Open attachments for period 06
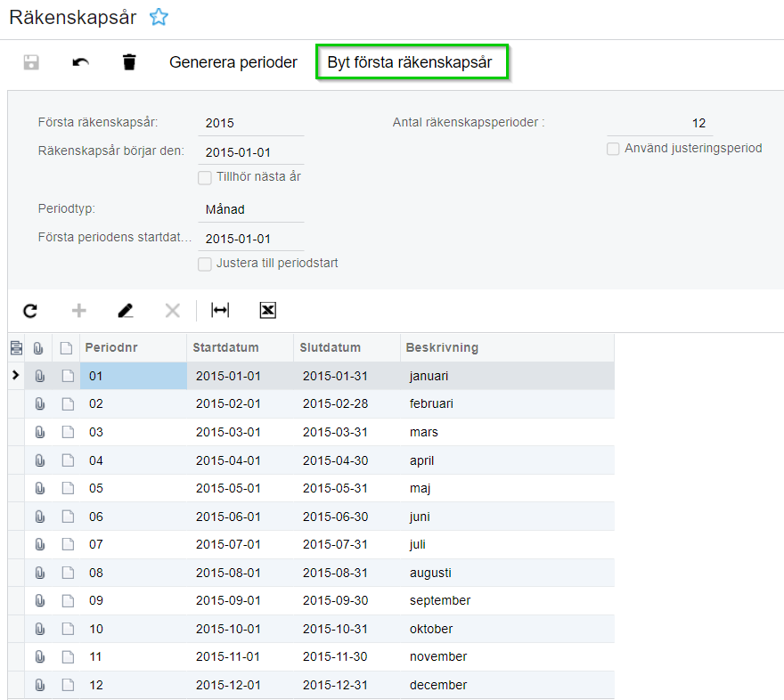The image size is (784, 700). [x=39, y=517]
